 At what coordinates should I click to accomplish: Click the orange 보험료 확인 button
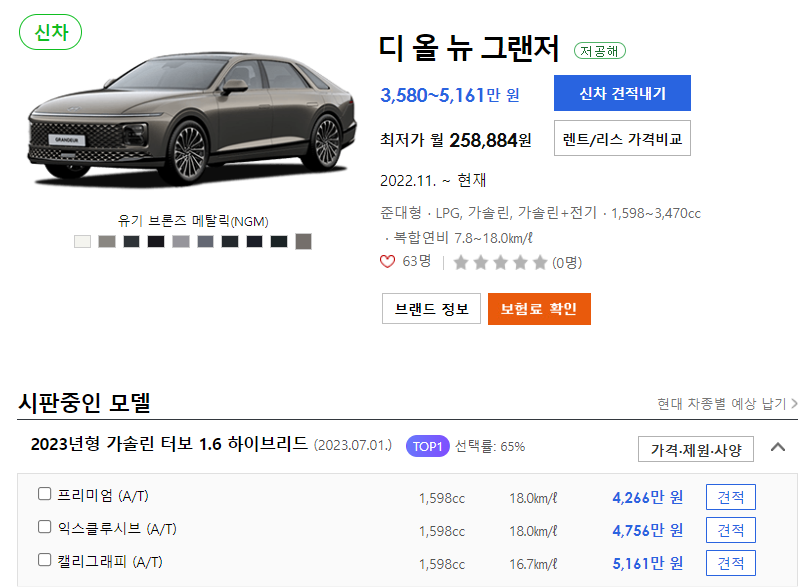(539, 309)
